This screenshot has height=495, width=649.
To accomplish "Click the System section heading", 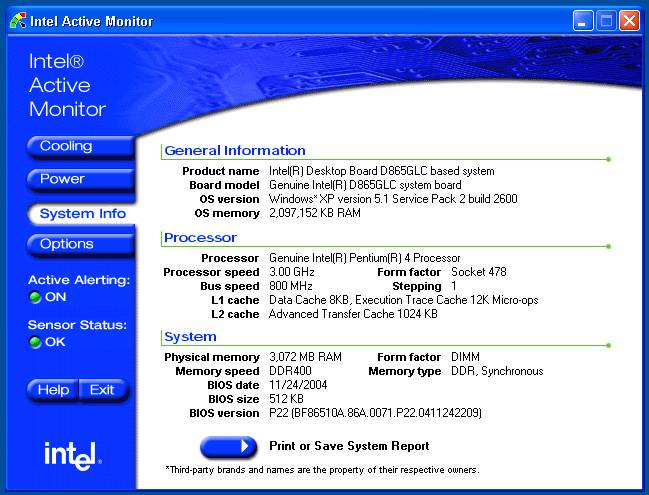I will [190, 336].
